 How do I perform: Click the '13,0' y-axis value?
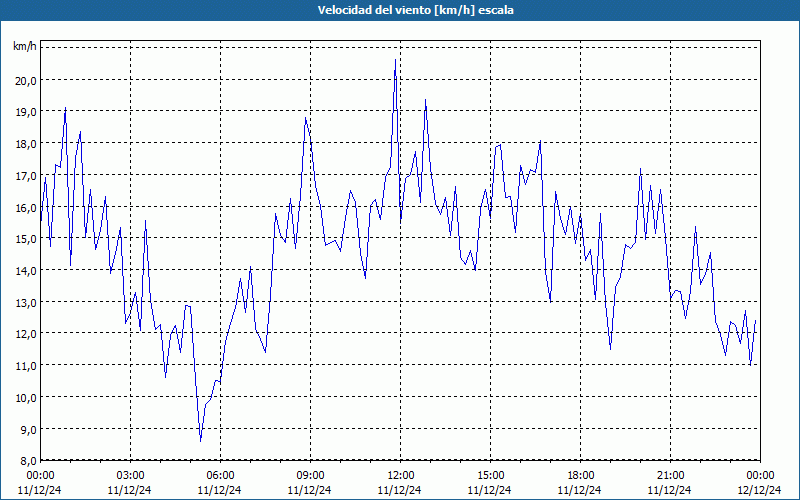[28, 302]
